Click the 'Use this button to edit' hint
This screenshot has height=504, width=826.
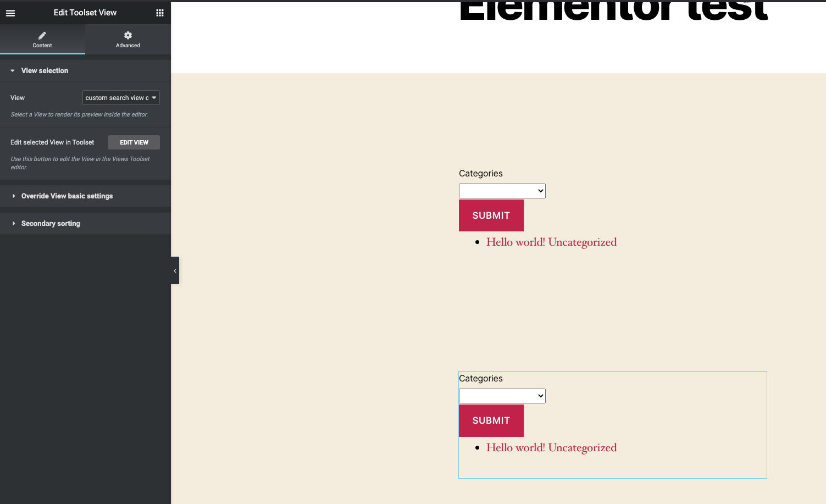80,163
